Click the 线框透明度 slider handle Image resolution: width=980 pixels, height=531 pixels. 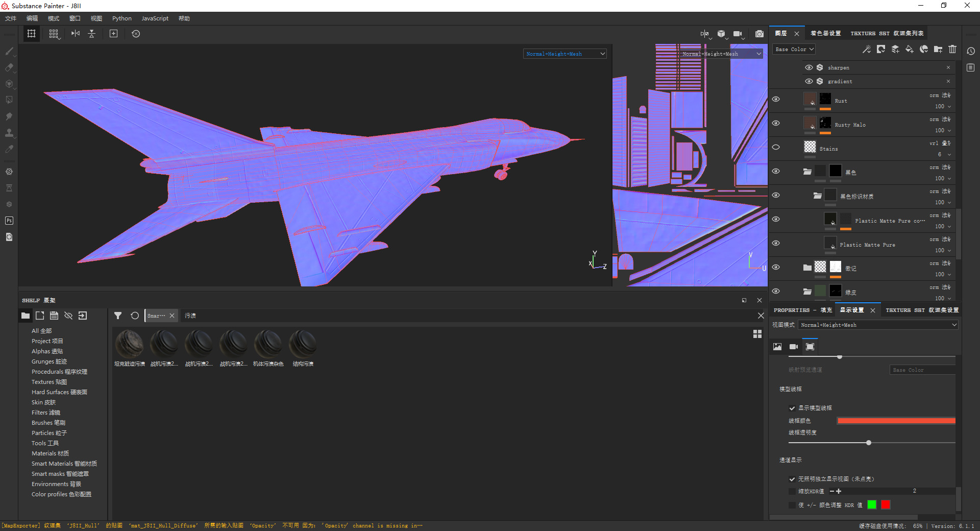click(x=869, y=443)
